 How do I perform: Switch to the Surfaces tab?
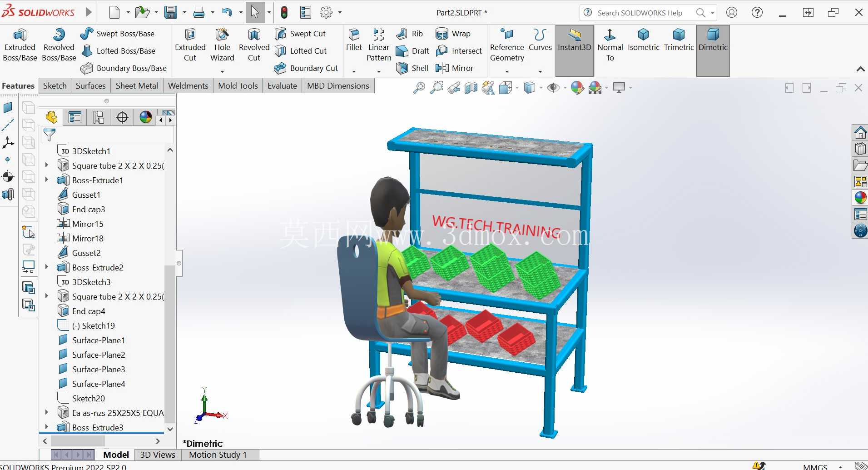click(91, 86)
